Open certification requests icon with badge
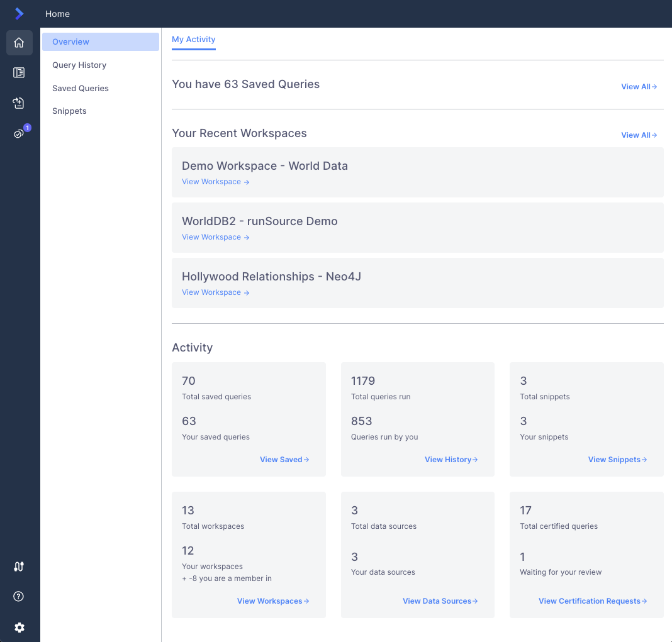 pos(20,133)
